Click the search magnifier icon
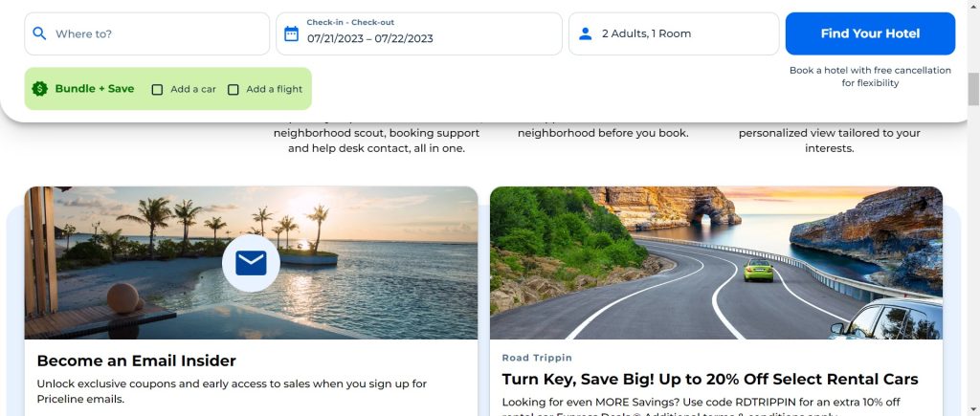 click(39, 33)
